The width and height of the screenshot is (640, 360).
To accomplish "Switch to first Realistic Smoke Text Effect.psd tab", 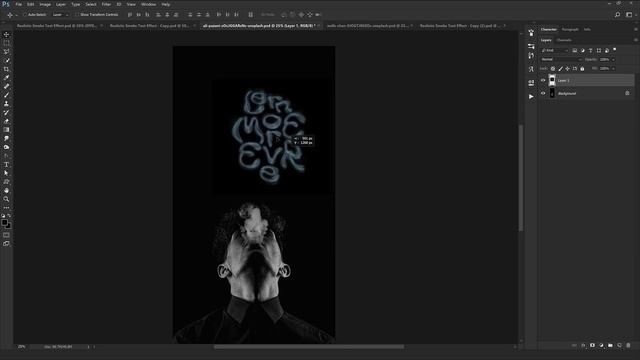I will (x=57, y=26).
